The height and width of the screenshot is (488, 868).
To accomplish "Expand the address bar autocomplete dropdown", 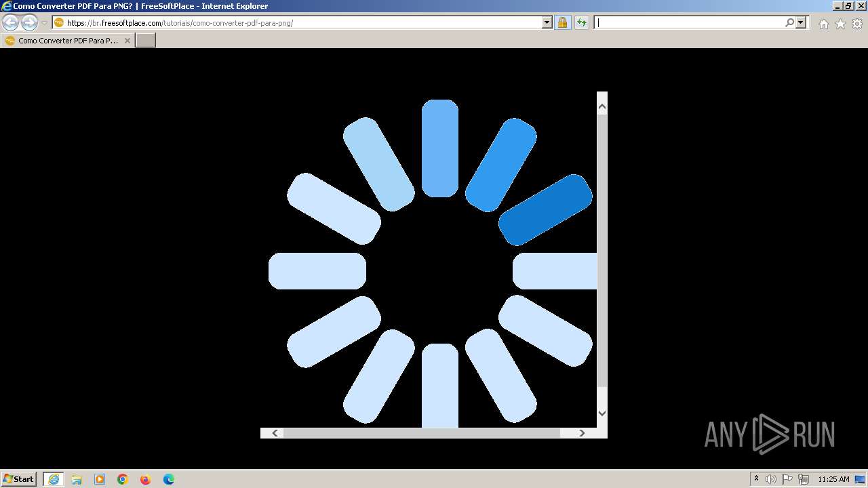I will [547, 22].
